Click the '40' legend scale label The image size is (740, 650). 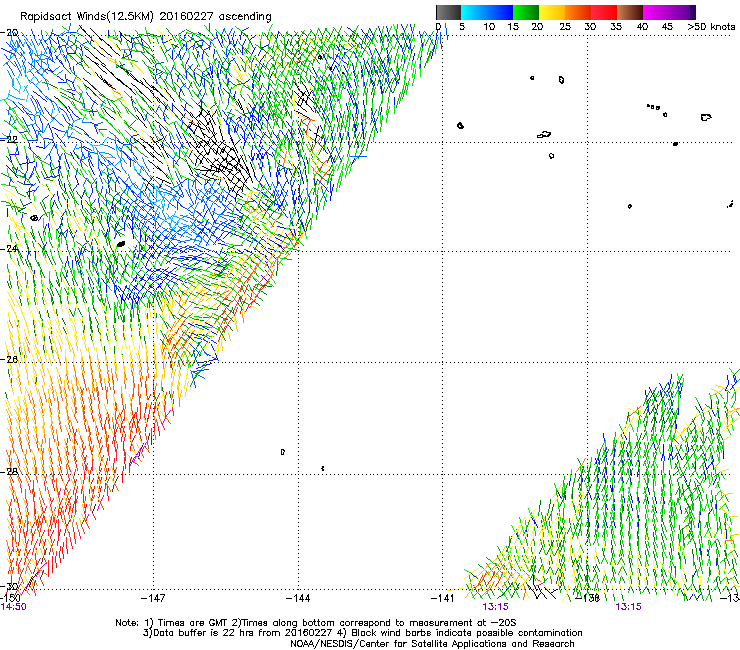(x=642, y=26)
